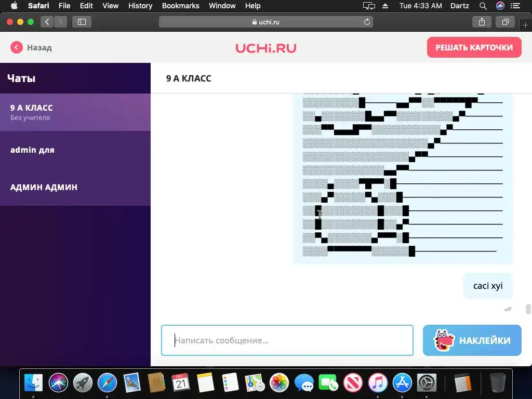Click the uchi.ru address bar
Image resolution: width=532 pixels, height=399 pixels.
point(265,22)
